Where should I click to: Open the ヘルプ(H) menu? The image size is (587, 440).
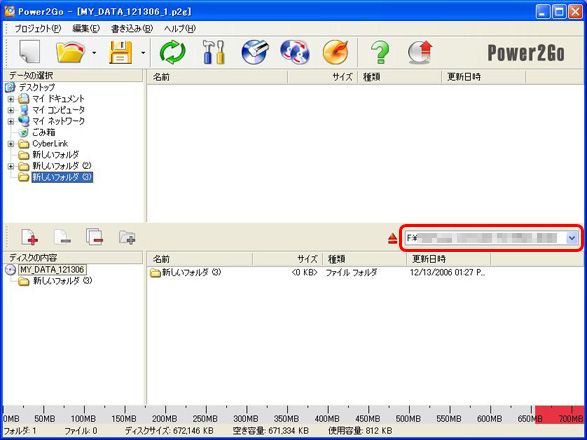click(x=180, y=28)
